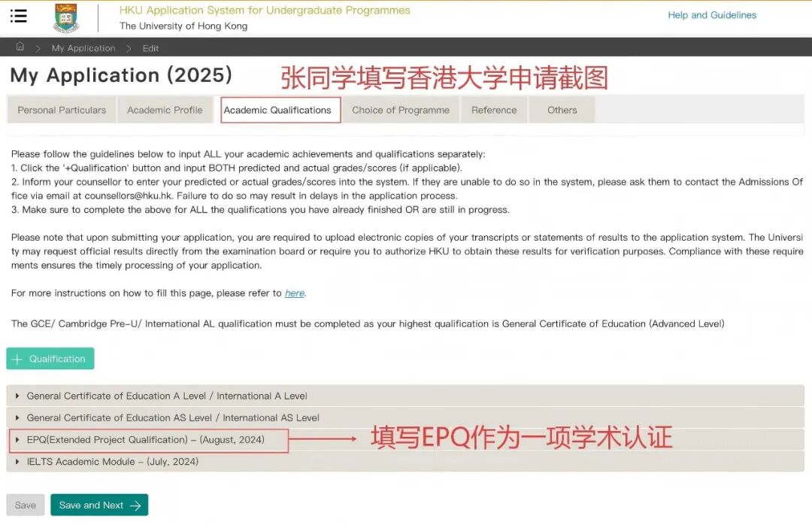812x525 pixels.
Task: Click the 'here' hyperlink for instructions
Action: [294, 293]
